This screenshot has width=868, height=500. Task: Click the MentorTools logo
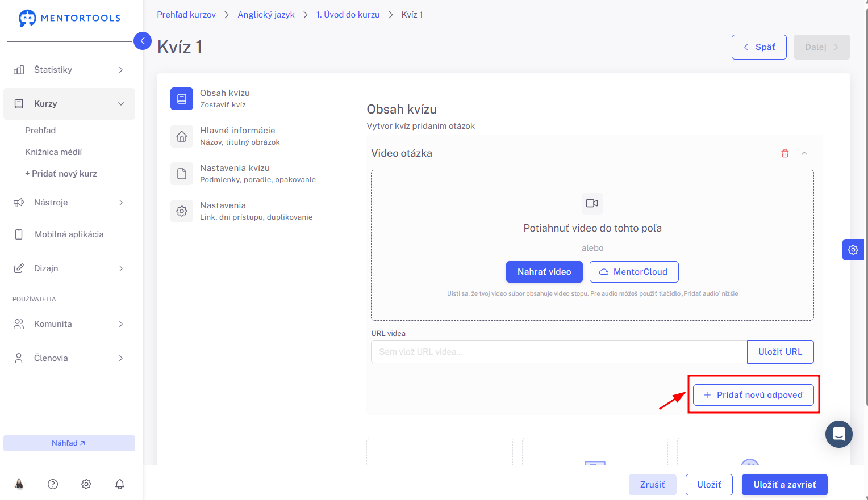pos(69,18)
